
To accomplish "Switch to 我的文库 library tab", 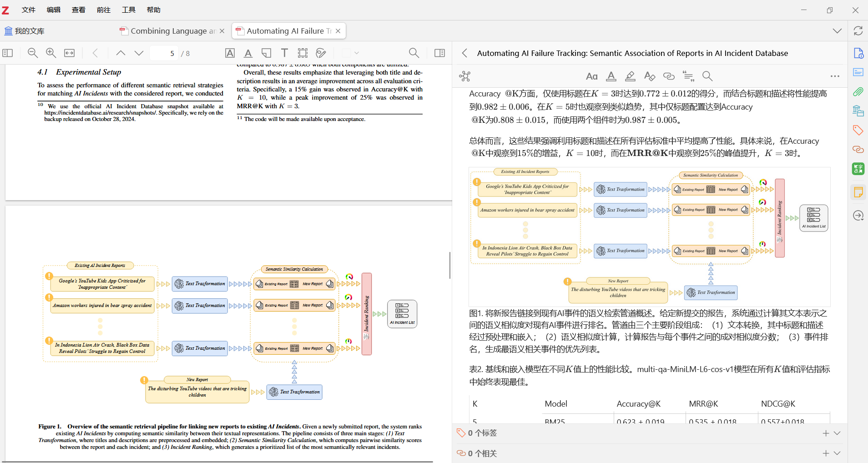I will click(25, 31).
